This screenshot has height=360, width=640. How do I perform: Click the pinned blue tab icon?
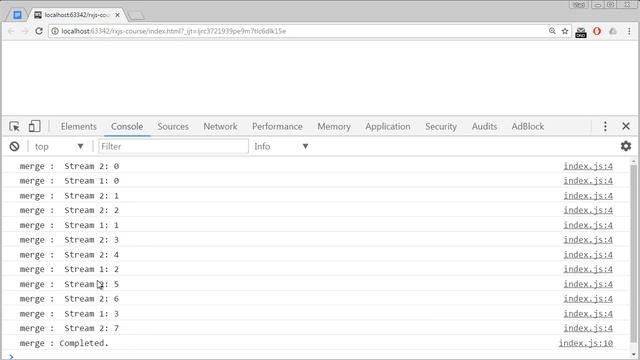click(x=17, y=15)
